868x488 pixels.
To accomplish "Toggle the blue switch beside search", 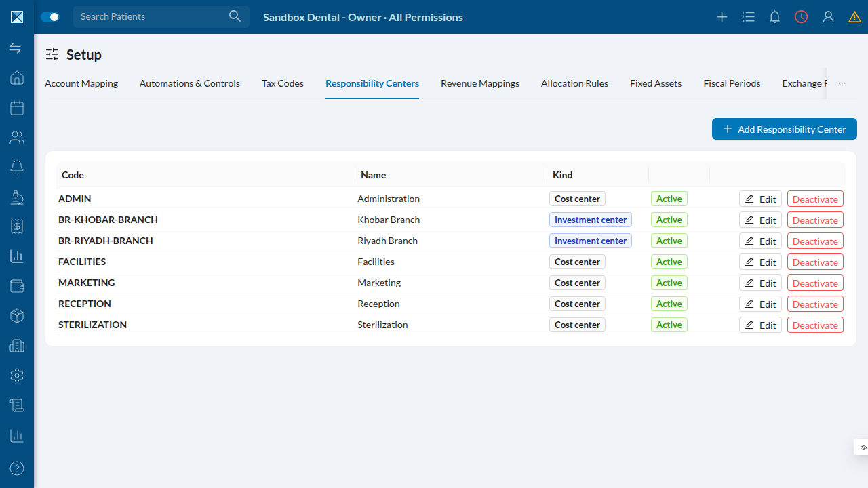I will click(50, 17).
